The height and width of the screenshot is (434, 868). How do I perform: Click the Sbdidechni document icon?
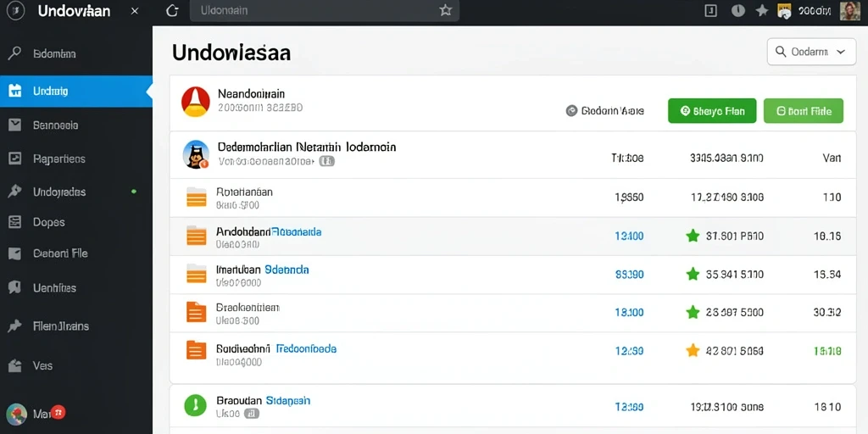tap(196, 349)
